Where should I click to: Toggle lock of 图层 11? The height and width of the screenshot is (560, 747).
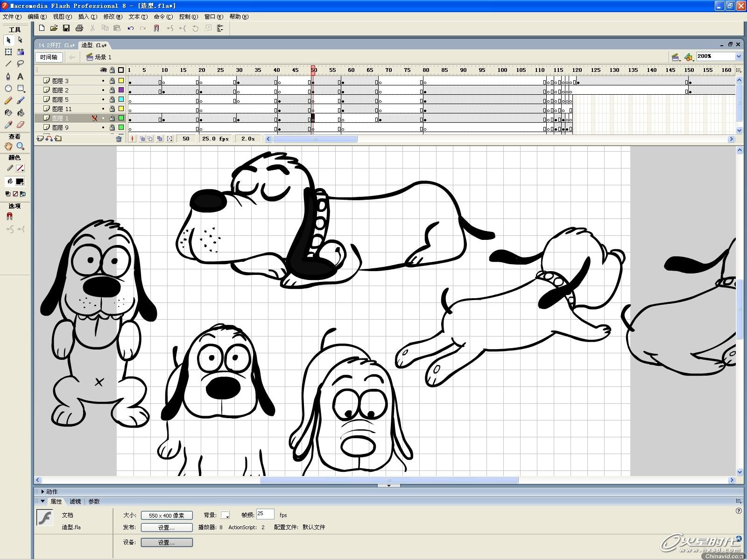click(112, 109)
